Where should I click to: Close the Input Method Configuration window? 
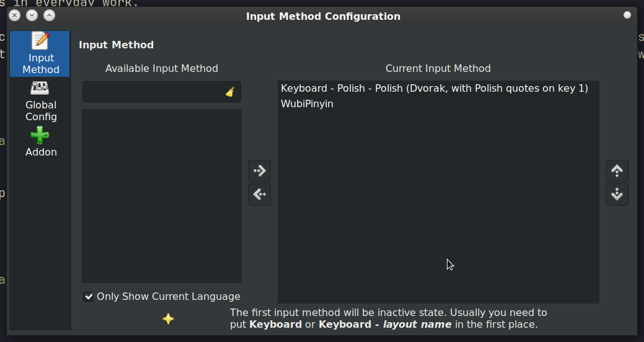[15, 15]
